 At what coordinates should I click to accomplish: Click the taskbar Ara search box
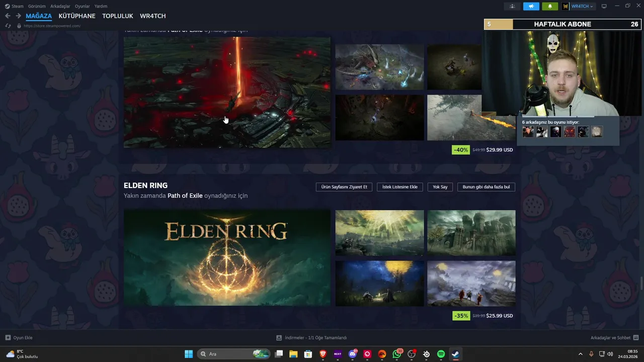click(233, 354)
